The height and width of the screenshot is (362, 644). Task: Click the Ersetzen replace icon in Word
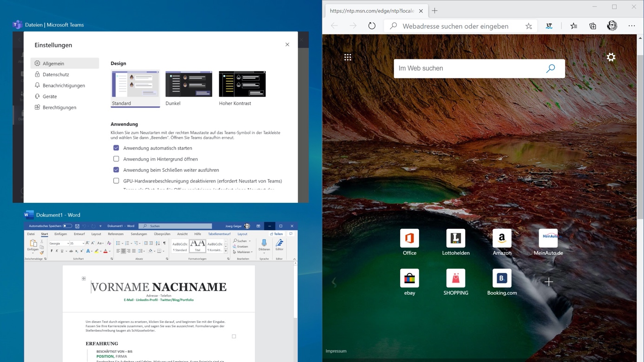tap(235, 246)
